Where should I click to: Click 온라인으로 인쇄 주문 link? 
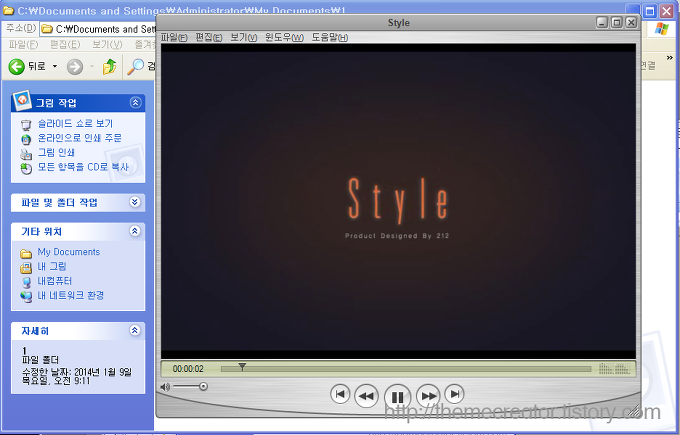80,138
